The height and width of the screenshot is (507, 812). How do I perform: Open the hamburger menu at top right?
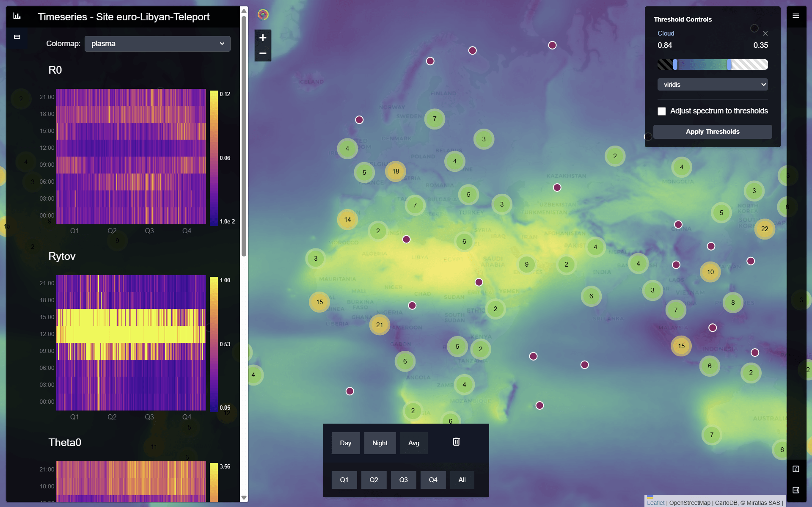pos(796,16)
